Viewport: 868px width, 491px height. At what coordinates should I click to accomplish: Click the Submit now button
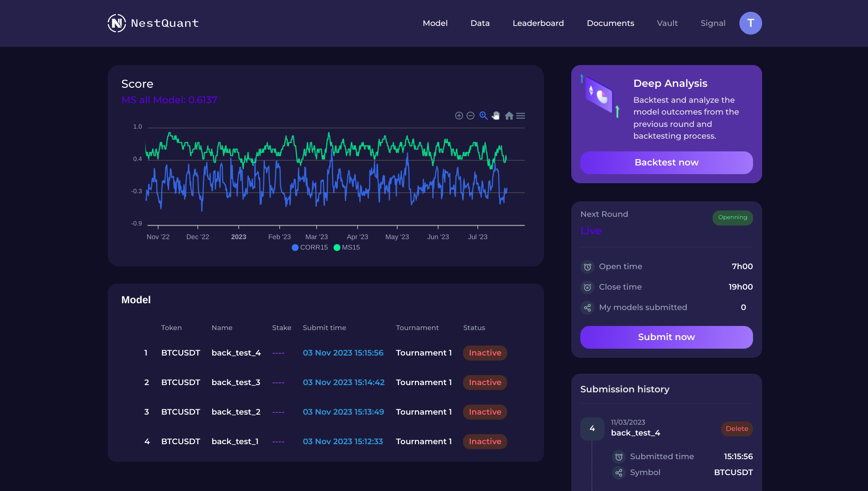tap(666, 337)
